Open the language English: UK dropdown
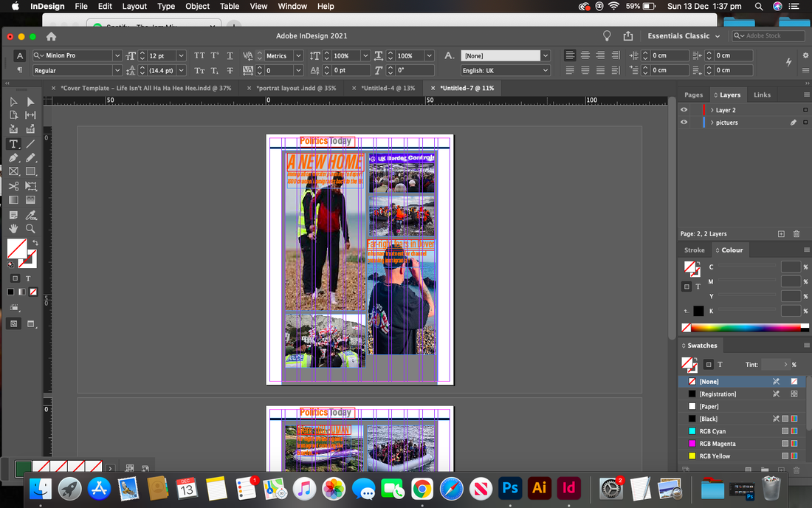The width and height of the screenshot is (812, 508). pyautogui.click(x=545, y=70)
